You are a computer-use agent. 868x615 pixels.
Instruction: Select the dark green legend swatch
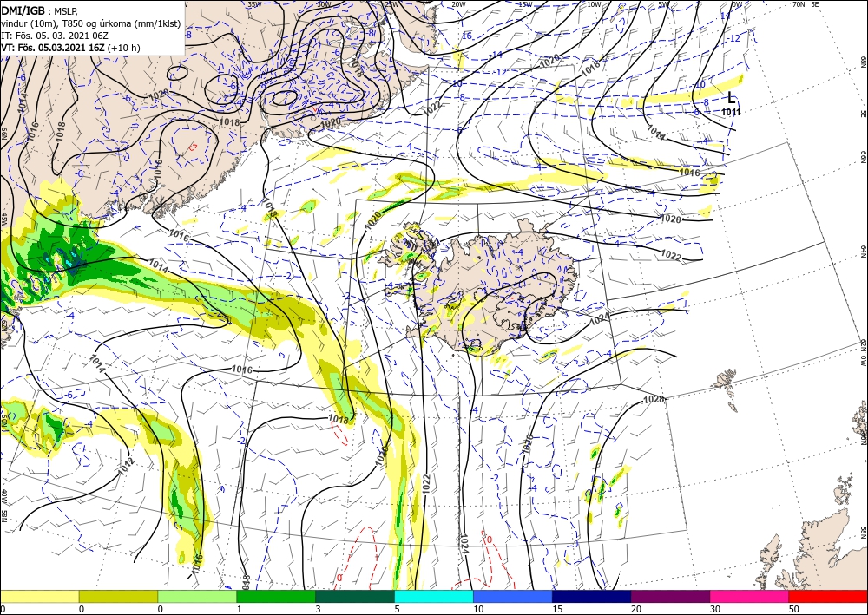coord(355,596)
